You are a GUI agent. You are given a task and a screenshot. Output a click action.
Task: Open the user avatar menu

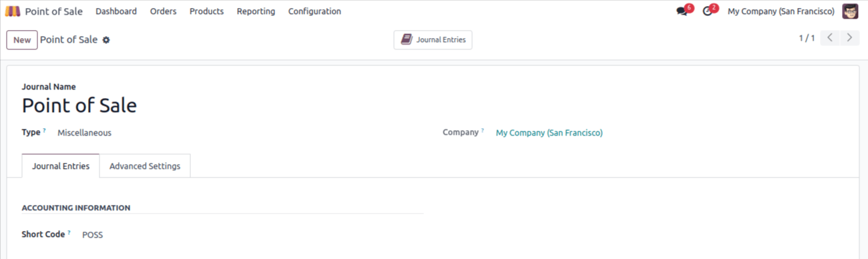(x=850, y=11)
